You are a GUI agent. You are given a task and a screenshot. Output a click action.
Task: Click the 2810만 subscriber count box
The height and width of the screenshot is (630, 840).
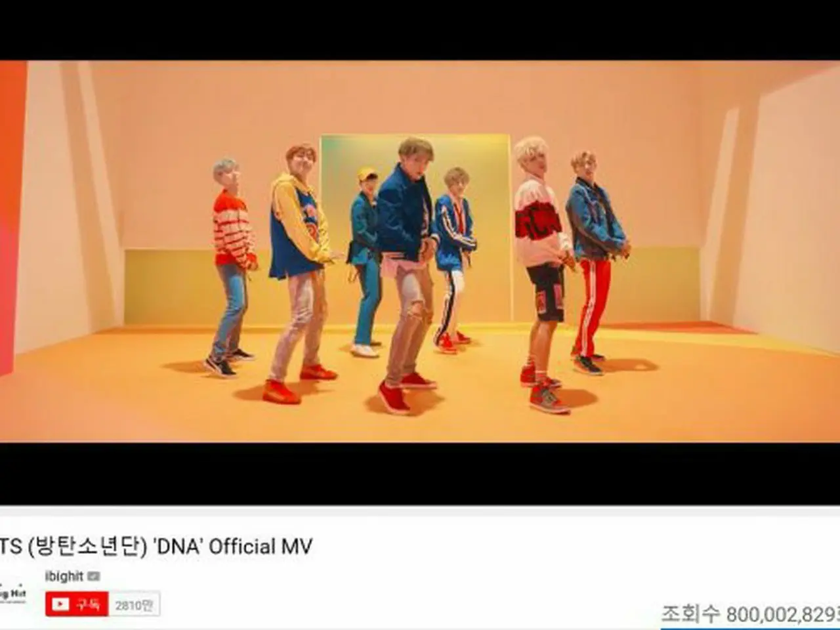(134, 605)
